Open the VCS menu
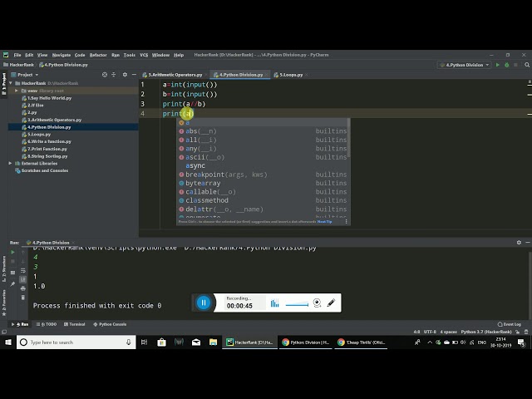Screen dimensions: 532x399 point(144,55)
